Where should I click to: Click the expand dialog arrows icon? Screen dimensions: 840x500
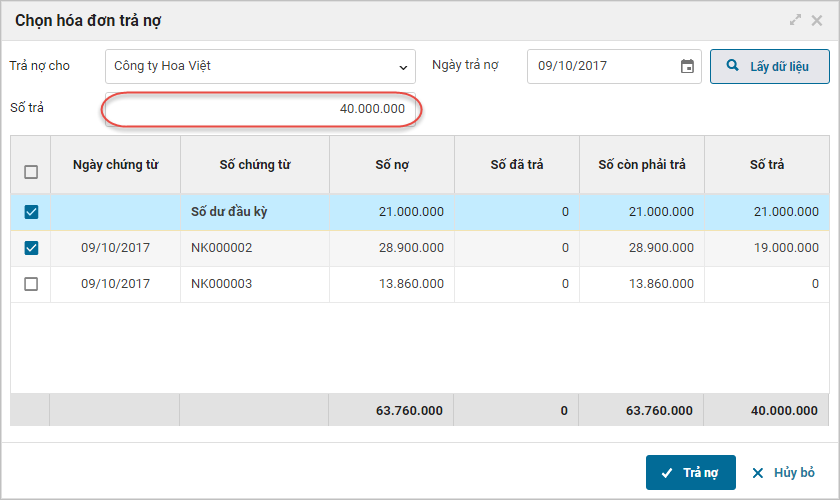[x=796, y=20]
